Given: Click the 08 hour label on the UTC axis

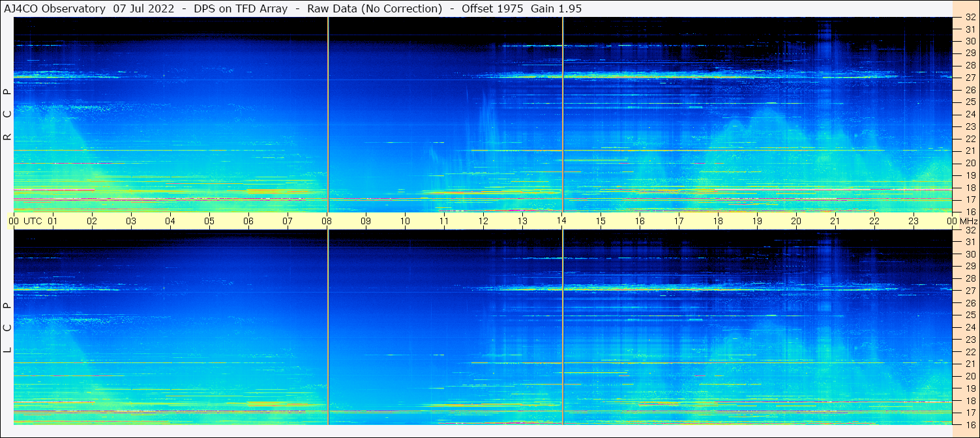Looking at the screenshot, I should pyautogui.click(x=327, y=221).
